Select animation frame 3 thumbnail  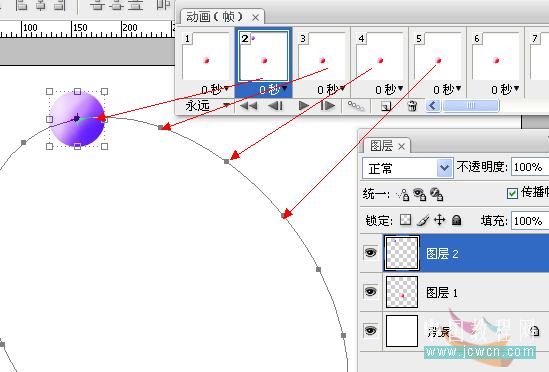321,56
